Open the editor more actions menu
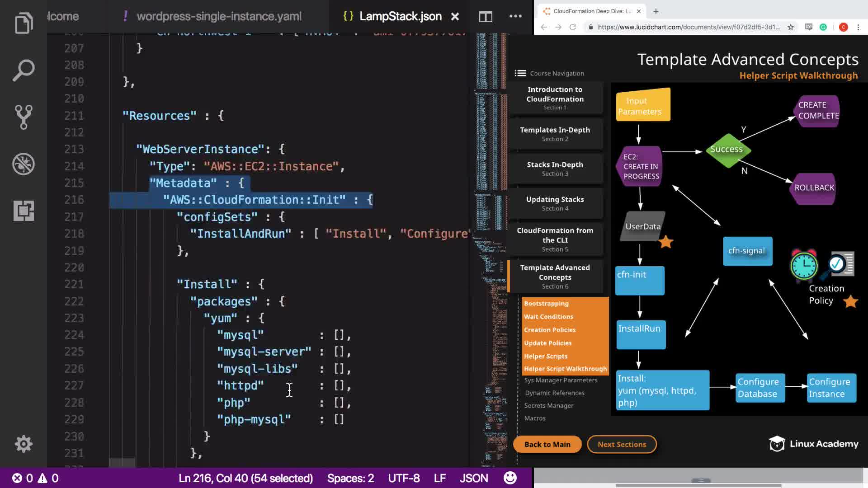Viewport: 868px width, 488px height. click(515, 17)
